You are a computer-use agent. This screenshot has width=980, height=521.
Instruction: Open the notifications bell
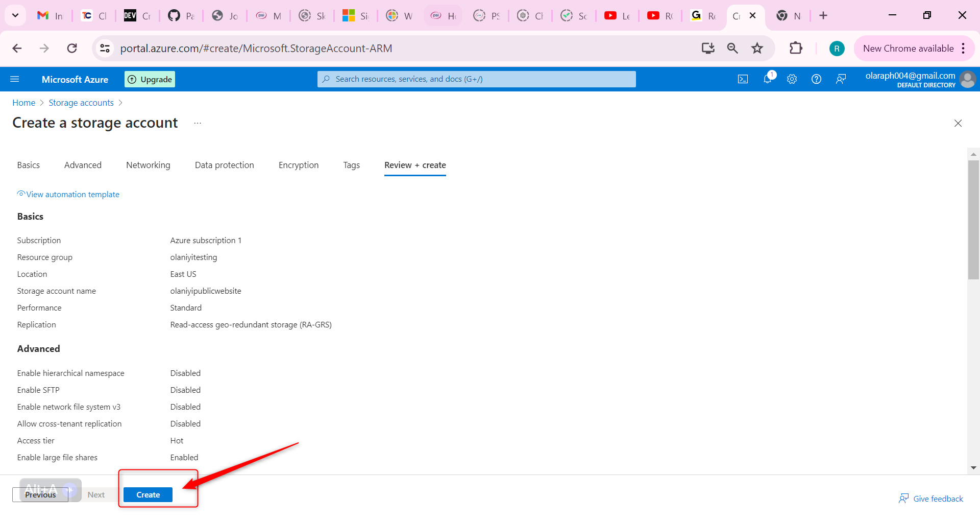point(767,79)
